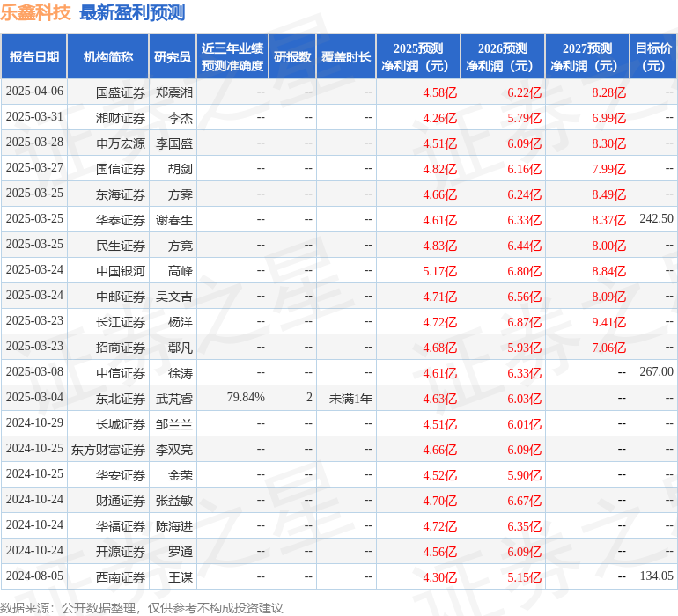Click 5.90亿 in 2026 forecast column
The image size is (678, 616).
(x=525, y=475)
